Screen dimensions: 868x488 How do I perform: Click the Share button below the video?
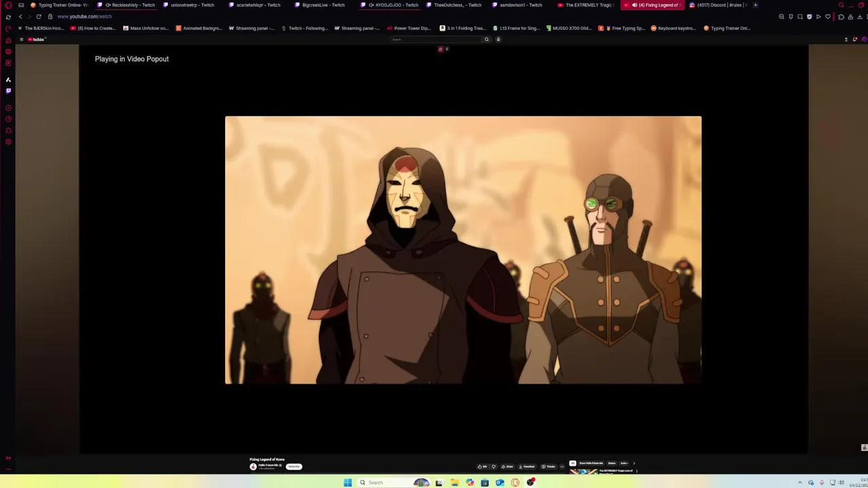[x=507, y=466]
